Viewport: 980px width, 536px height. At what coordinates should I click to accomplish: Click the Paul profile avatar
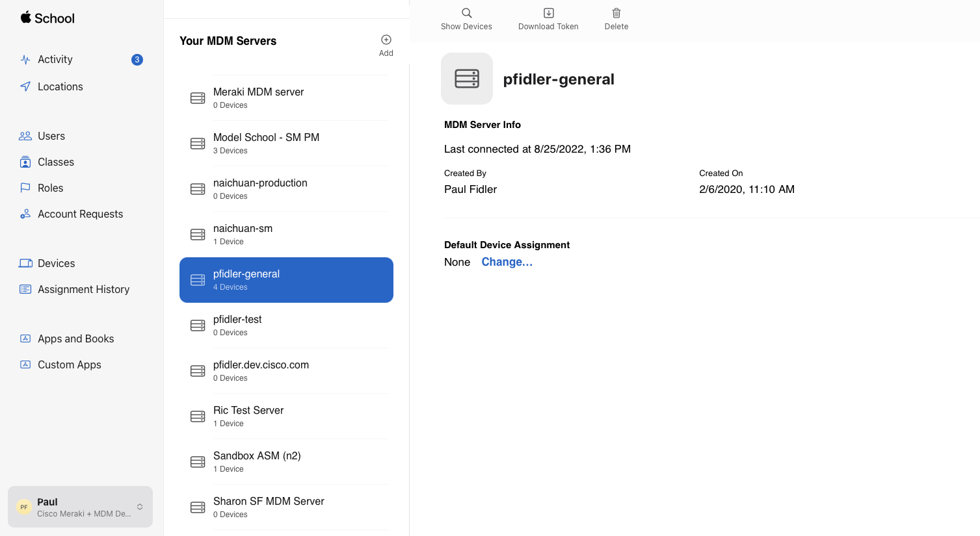click(24, 506)
